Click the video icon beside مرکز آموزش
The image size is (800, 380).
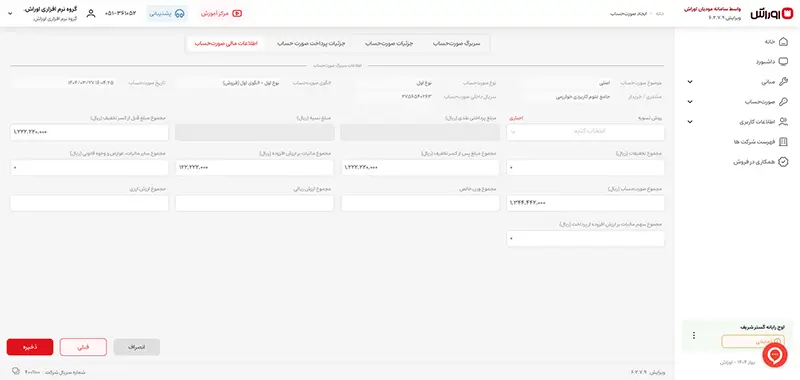237,14
